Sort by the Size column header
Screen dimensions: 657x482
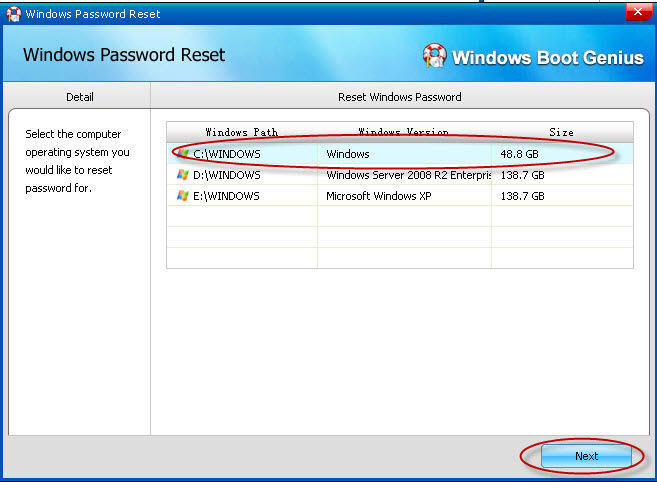point(561,132)
